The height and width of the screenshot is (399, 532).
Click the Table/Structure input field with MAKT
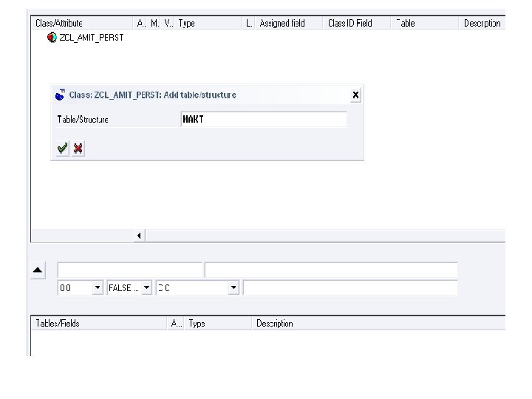coord(264,119)
